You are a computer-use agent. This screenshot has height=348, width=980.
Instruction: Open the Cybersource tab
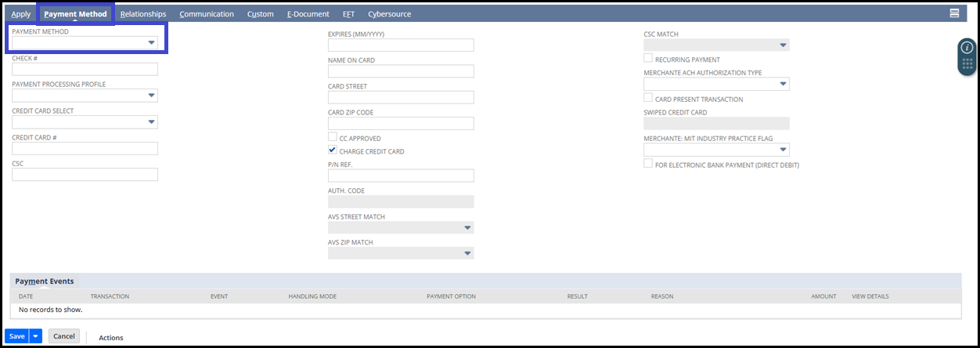[389, 14]
